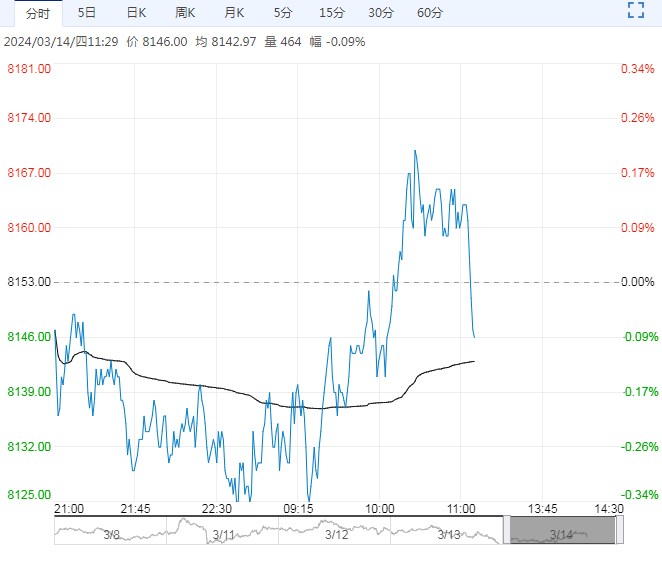Select the 日K daily candlestick tab

pyautogui.click(x=136, y=13)
